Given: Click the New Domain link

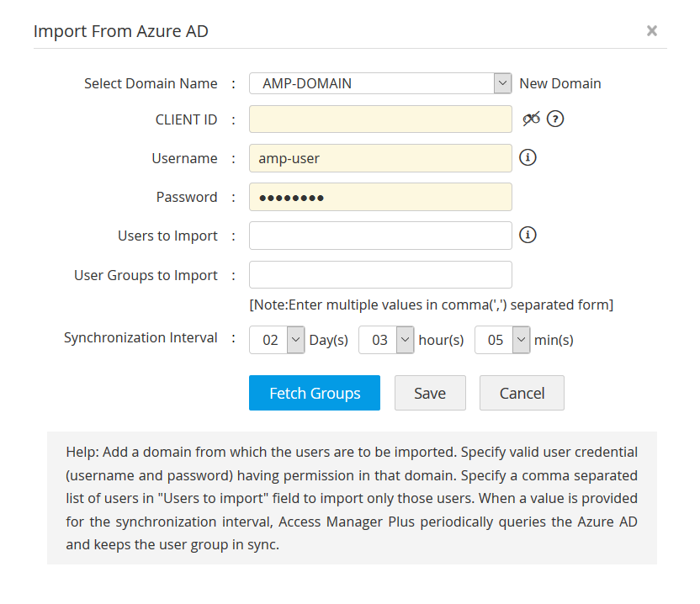Looking at the screenshot, I should [560, 83].
